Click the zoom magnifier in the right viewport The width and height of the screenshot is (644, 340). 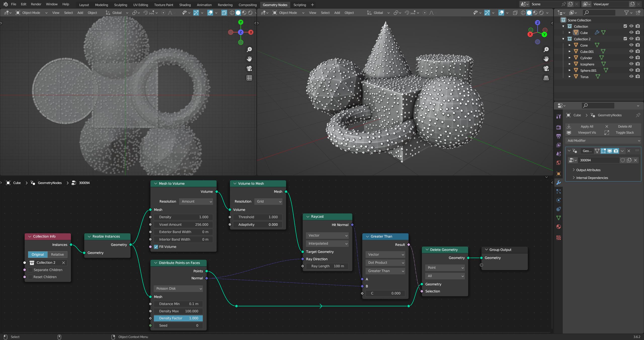point(546,50)
